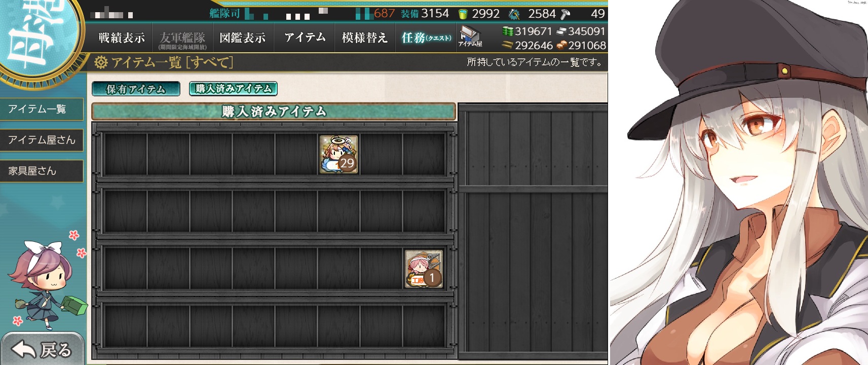The image size is (868, 365).
Task: Switch to the 保有アイテム tab
Action: click(136, 89)
